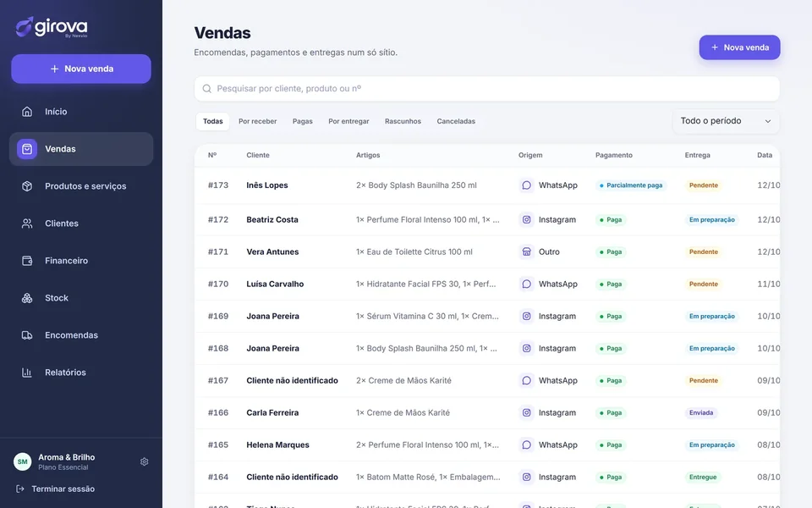The width and height of the screenshot is (812, 508).
Task: Click the WhatsApp icon in row #173
Action: point(527,185)
